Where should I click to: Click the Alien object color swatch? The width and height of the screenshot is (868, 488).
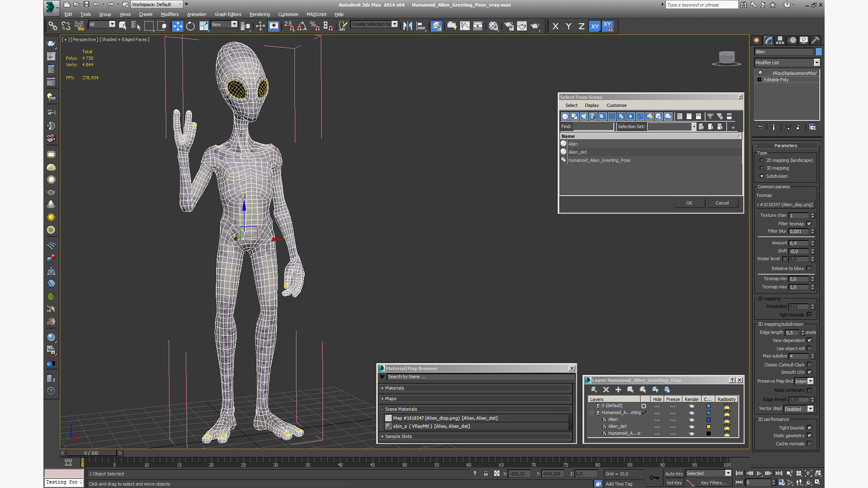(819, 52)
